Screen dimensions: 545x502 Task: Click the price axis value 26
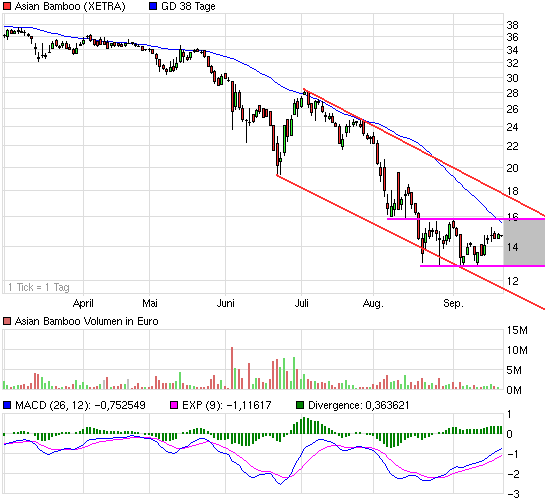pos(512,109)
